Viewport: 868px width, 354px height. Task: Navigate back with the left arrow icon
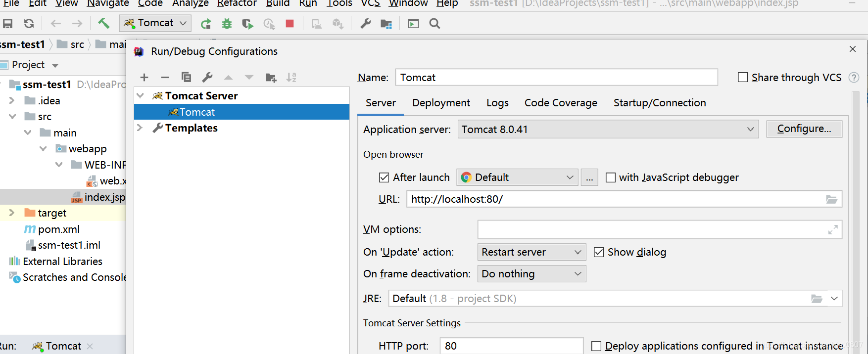[x=55, y=23]
